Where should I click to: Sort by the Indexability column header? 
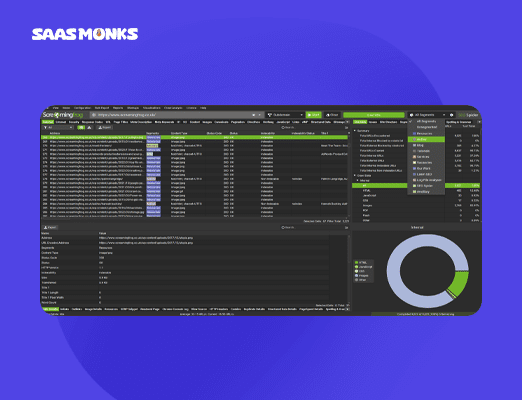[x=268, y=133]
